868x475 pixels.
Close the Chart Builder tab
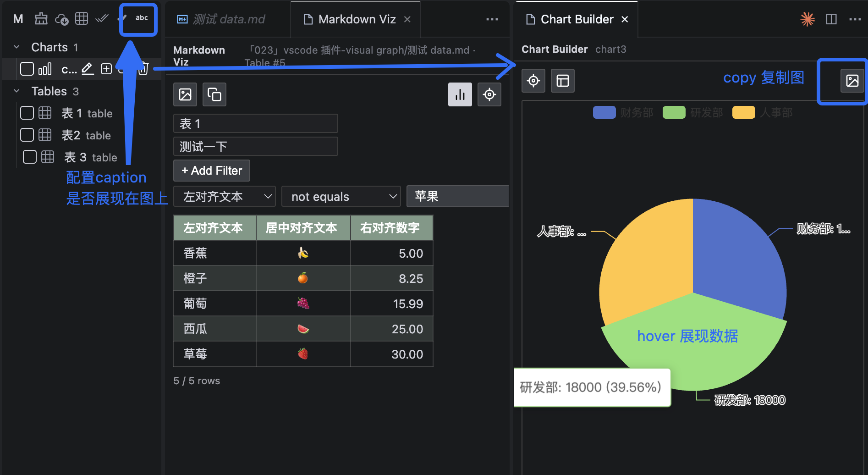[x=625, y=19]
